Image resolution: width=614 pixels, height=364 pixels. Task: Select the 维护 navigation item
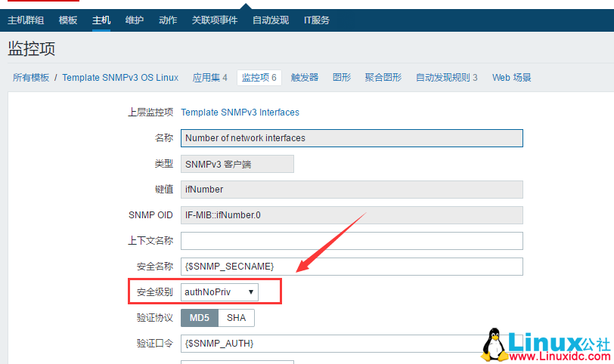pos(135,20)
